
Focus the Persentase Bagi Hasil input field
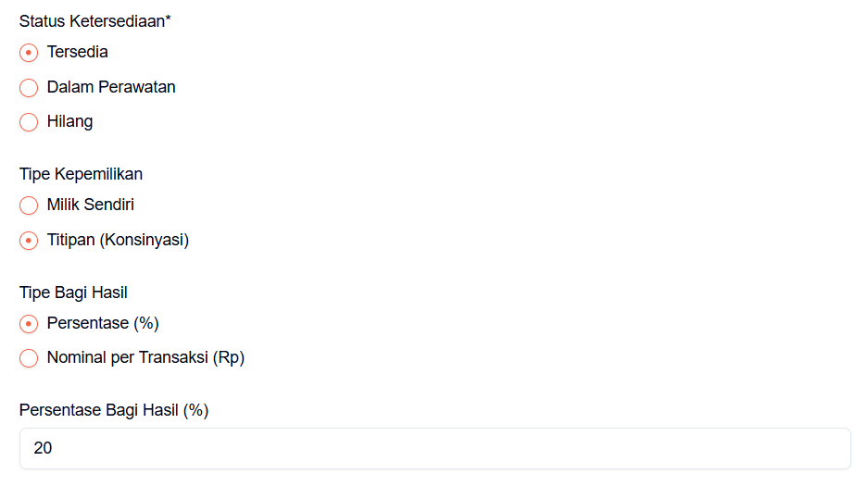(x=435, y=448)
